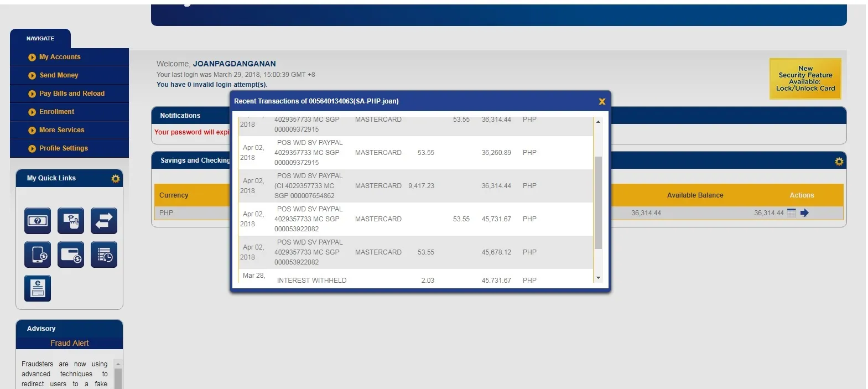Click the Lock/Unlock Card security feature banner
This screenshot has height=389, width=868.
click(805, 79)
